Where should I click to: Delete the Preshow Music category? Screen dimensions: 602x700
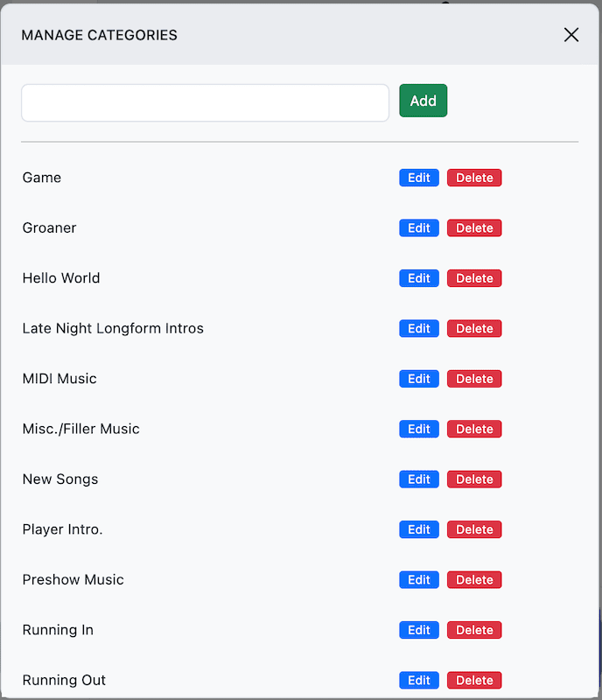click(474, 579)
